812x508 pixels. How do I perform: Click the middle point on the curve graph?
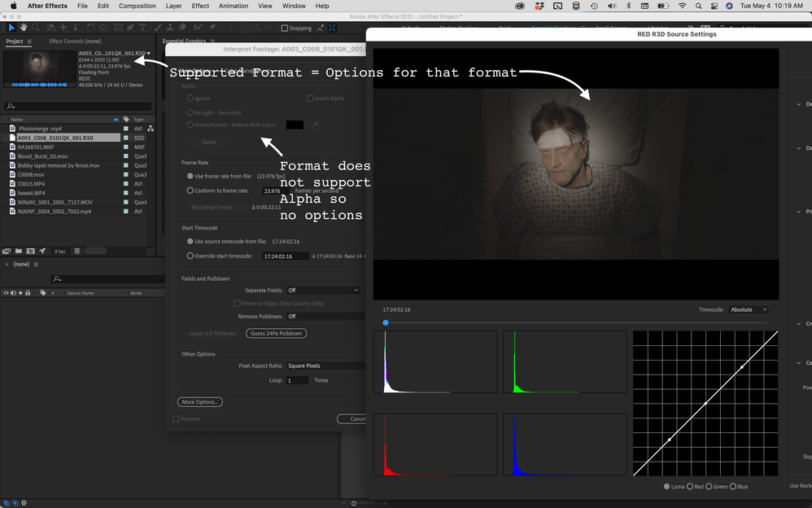point(705,403)
